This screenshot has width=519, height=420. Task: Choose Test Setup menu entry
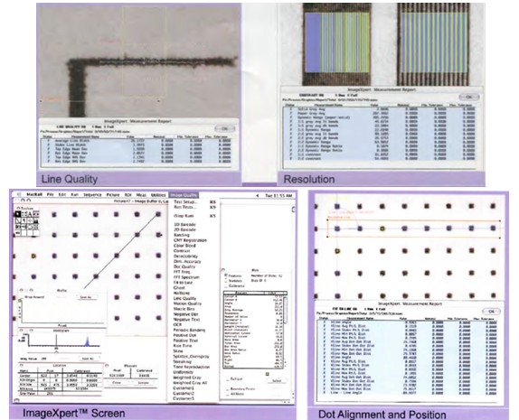[x=185, y=201]
